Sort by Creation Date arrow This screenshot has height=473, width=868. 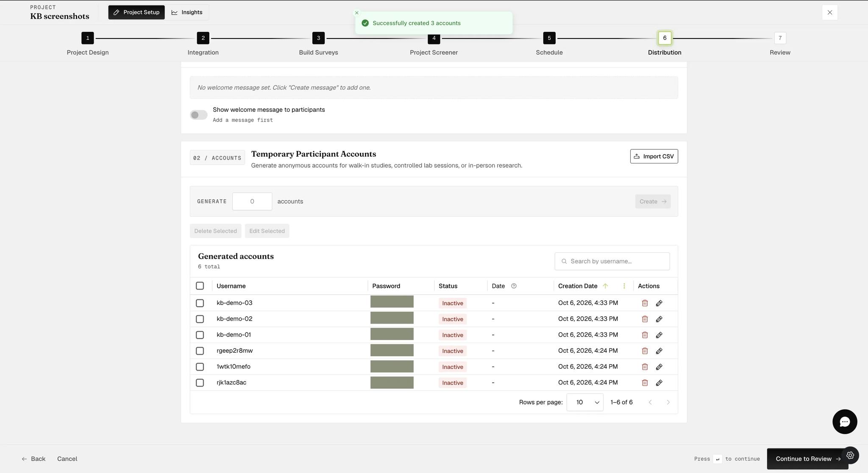click(x=605, y=286)
